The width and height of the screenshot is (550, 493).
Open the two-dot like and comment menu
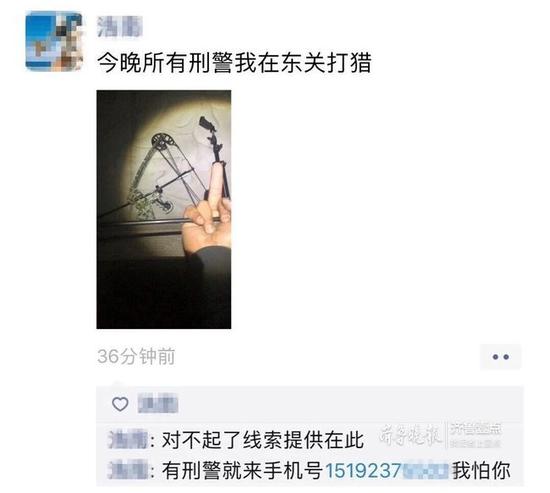tap(500, 357)
